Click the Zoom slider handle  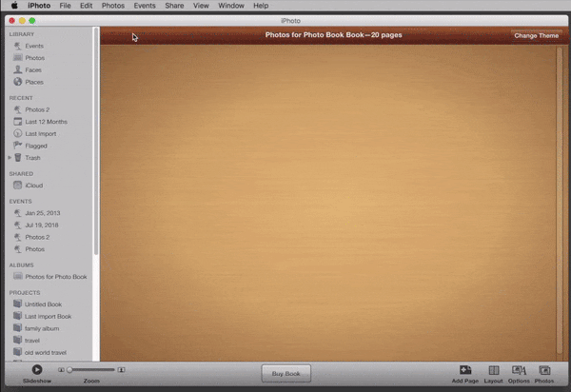point(69,369)
